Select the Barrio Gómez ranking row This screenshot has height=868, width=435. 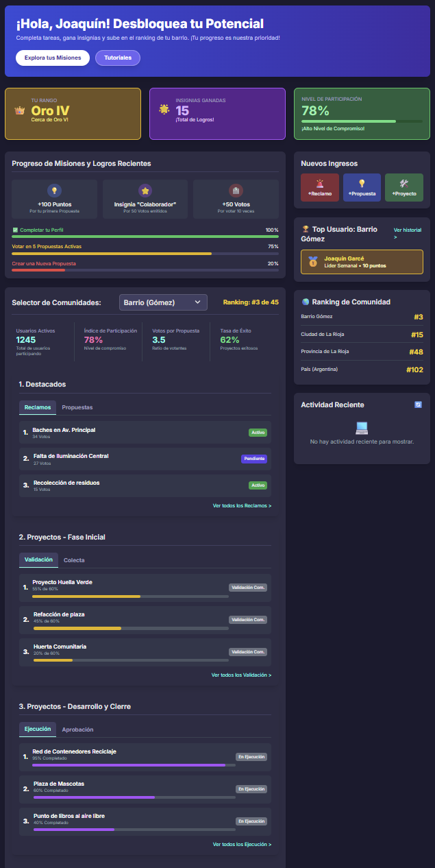pyautogui.click(x=362, y=317)
